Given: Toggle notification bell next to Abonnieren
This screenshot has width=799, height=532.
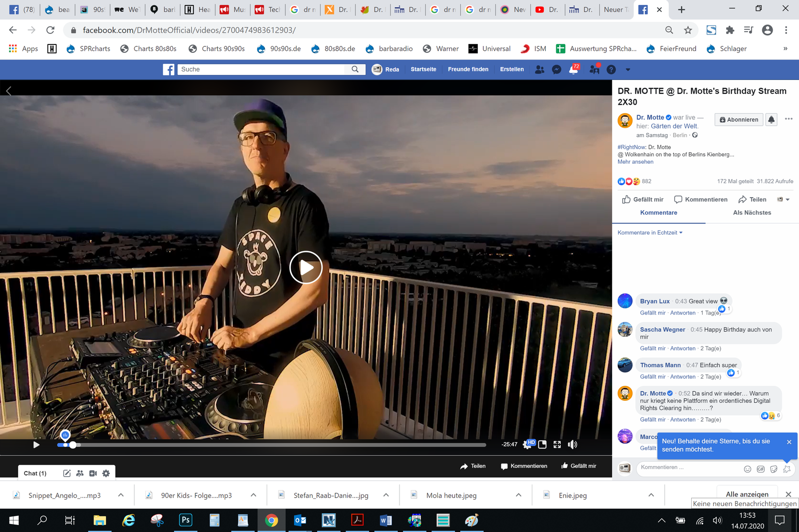Looking at the screenshot, I should click(x=772, y=119).
